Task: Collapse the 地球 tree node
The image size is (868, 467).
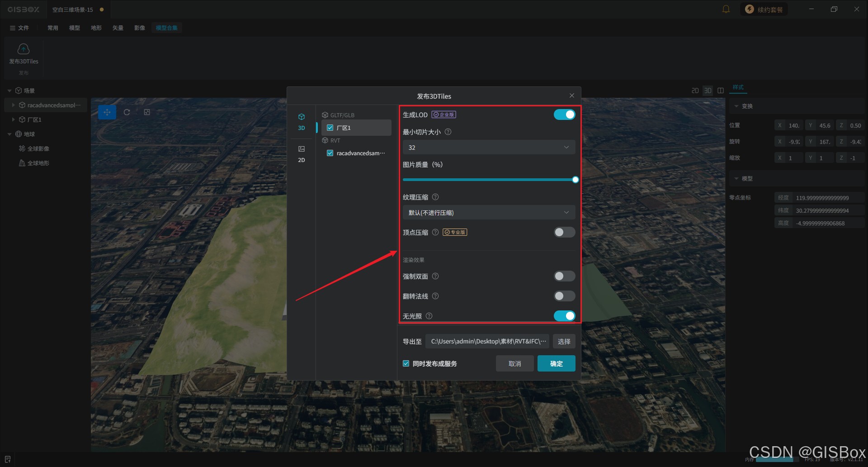Action: (x=9, y=134)
